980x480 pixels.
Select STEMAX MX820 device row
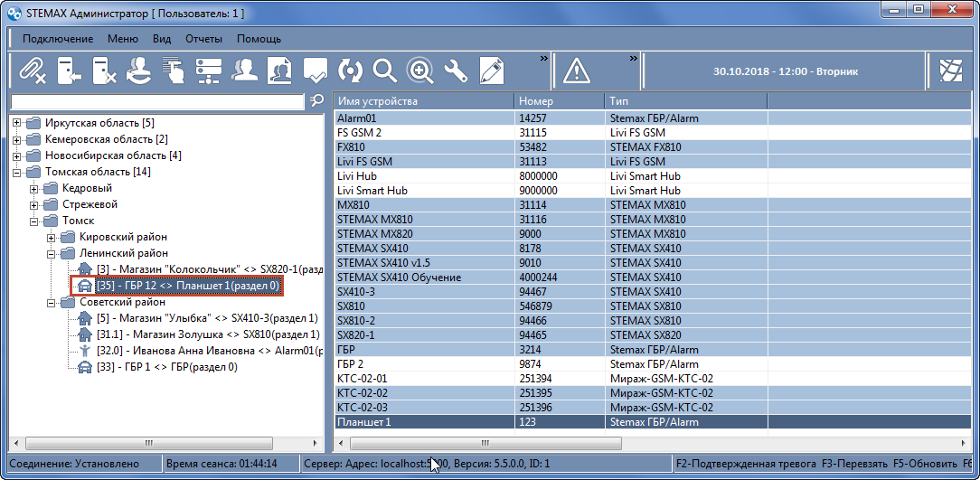(653, 234)
